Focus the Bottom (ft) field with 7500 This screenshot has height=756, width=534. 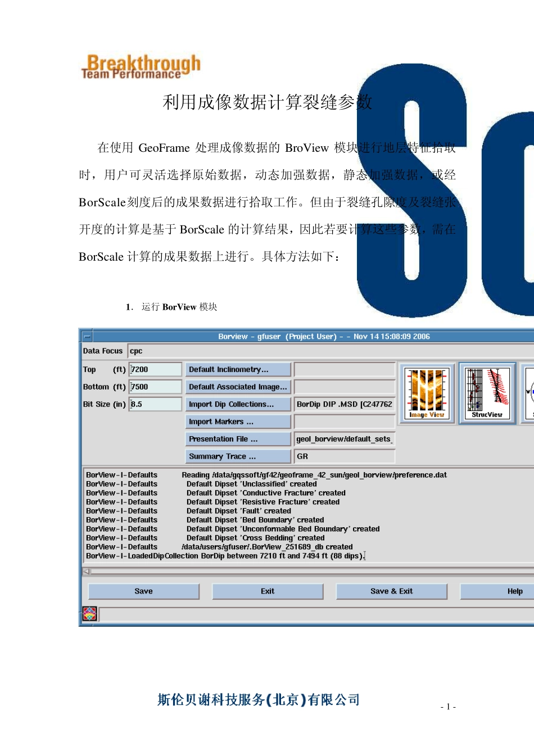(156, 387)
